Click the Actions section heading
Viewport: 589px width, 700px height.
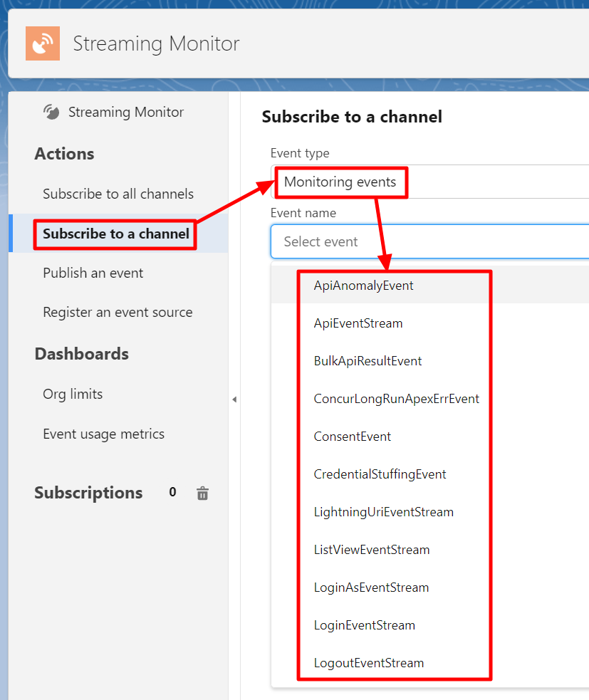(x=64, y=154)
